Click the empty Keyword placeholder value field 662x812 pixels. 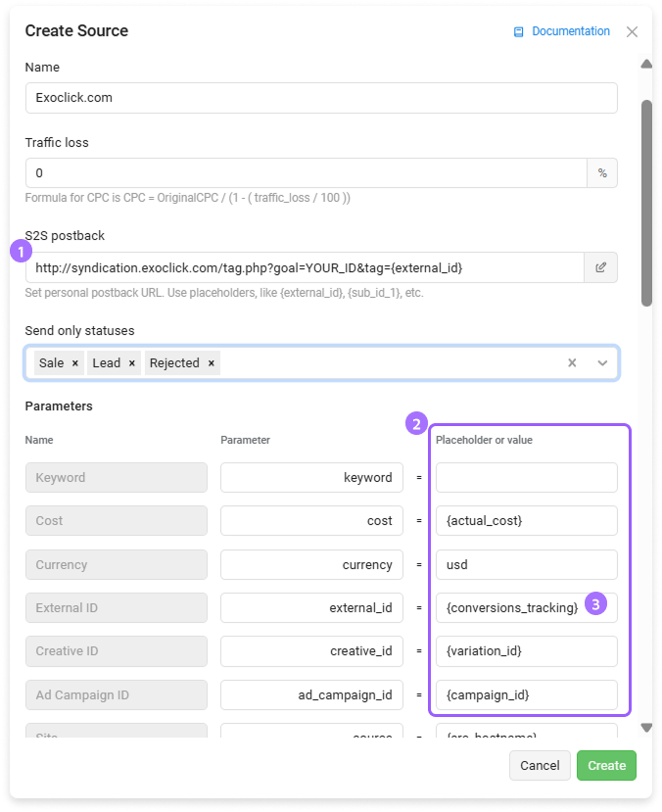[526, 478]
